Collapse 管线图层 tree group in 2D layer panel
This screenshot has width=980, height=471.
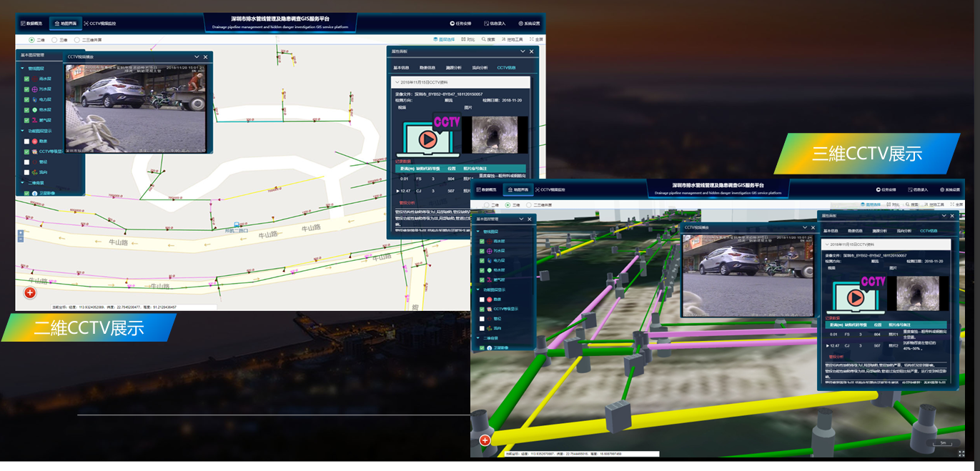[22, 69]
